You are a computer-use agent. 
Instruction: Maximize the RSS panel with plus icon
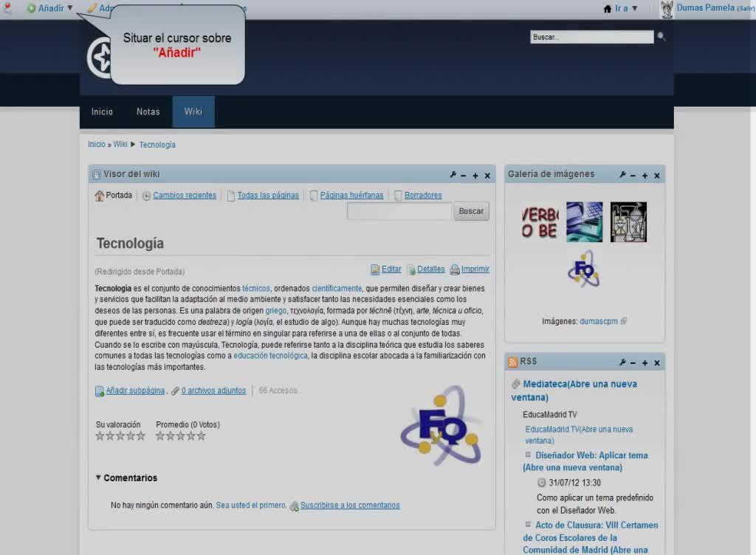pos(645,363)
